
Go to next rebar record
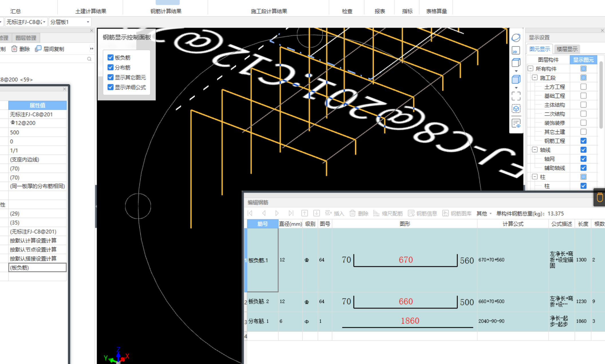click(x=277, y=213)
